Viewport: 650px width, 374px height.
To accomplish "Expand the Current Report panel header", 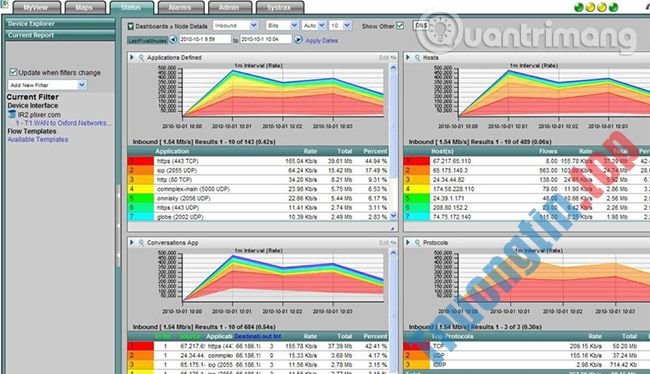I will 60,35.
